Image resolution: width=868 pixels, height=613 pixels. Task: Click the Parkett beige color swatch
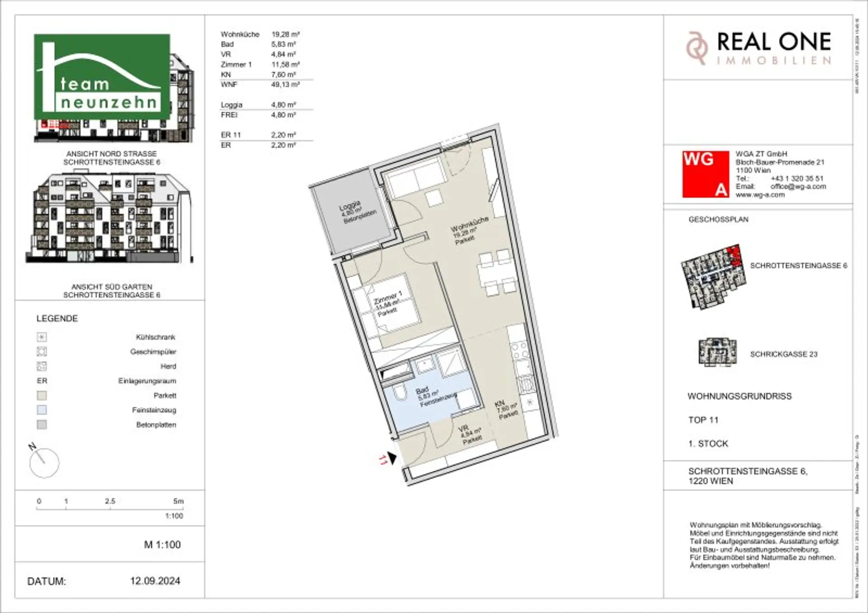(x=42, y=396)
